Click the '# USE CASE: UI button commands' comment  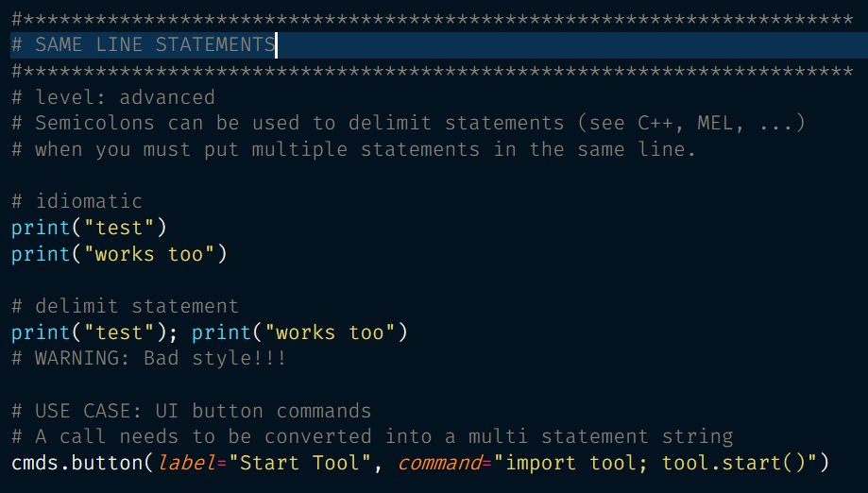[191, 411]
